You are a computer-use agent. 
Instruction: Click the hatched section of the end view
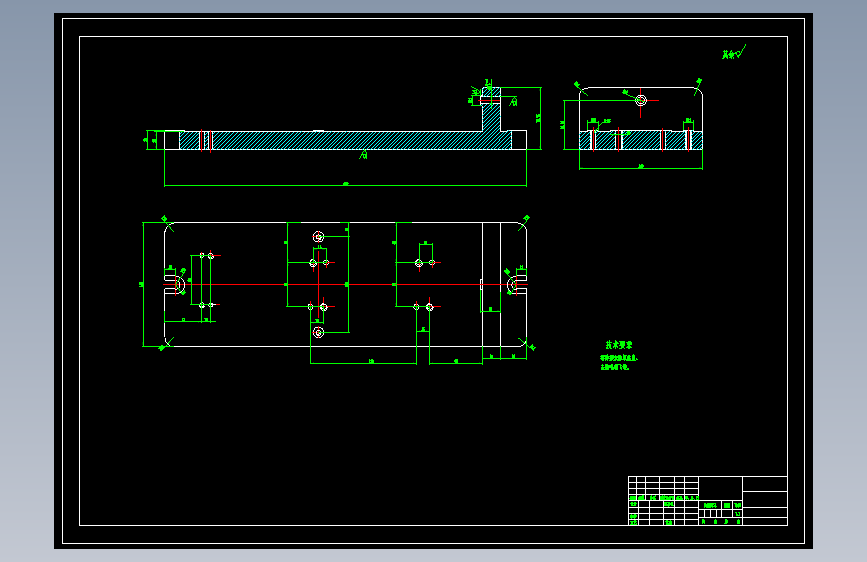641,140
